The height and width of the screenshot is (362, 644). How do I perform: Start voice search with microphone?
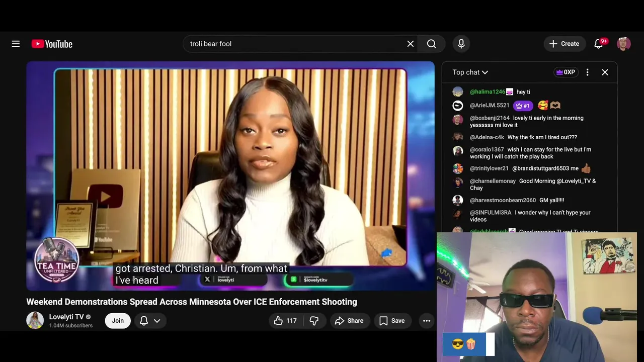pyautogui.click(x=461, y=44)
